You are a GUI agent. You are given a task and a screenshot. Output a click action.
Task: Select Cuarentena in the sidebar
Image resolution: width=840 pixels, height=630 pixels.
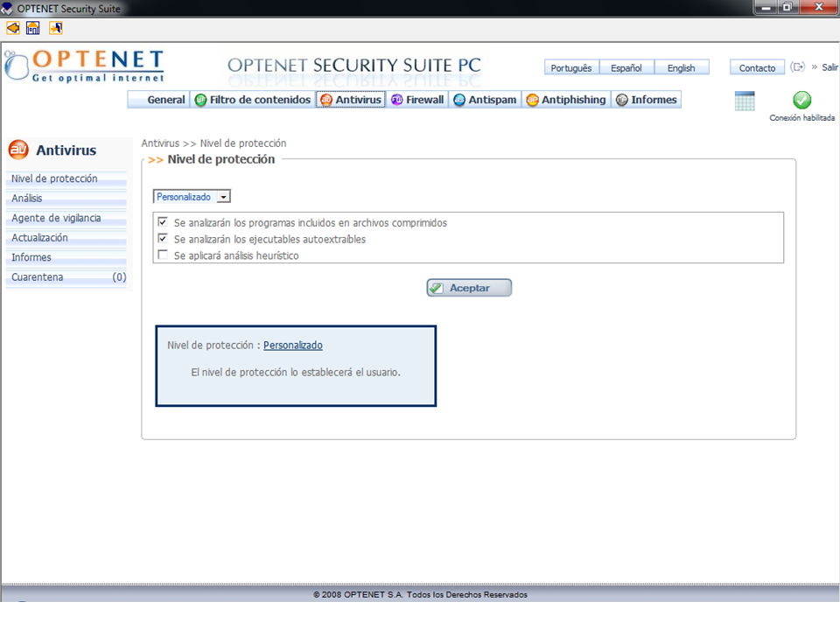[x=37, y=277]
